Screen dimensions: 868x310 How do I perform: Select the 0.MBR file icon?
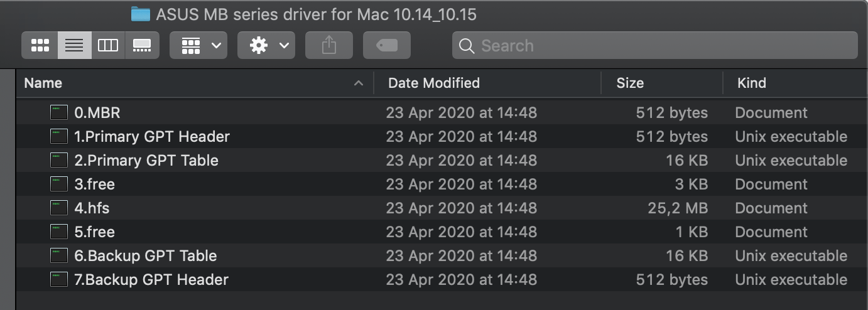(x=59, y=113)
